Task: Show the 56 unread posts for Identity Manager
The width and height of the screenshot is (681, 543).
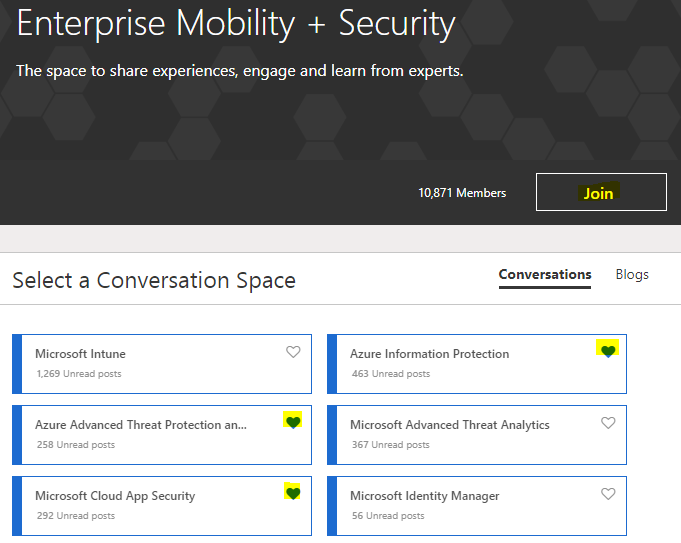Action: point(388,516)
